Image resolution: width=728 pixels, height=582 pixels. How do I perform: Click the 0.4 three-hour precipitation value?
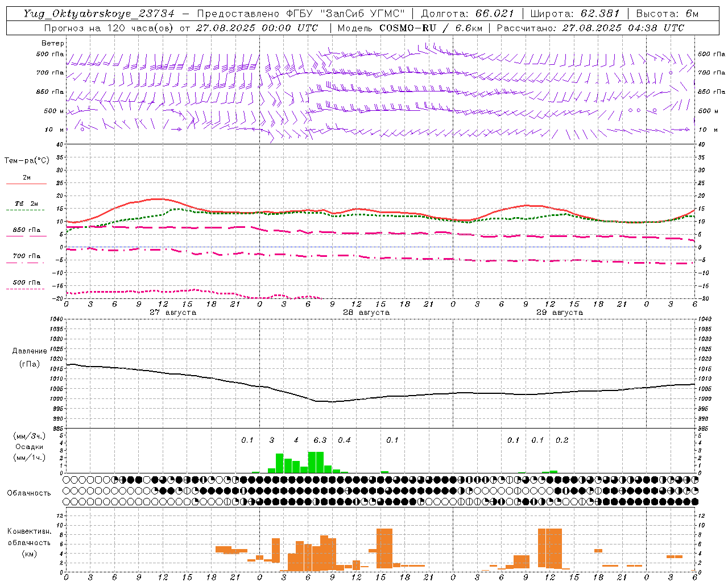pyautogui.click(x=344, y=440)
